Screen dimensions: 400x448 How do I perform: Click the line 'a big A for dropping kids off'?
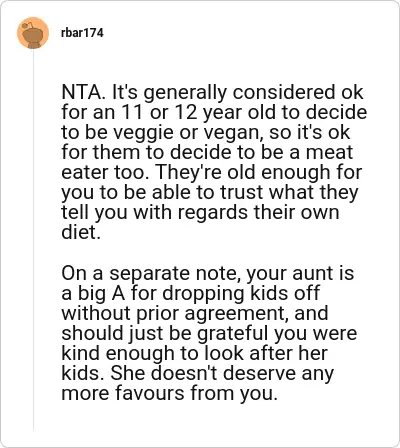[191, 293]
